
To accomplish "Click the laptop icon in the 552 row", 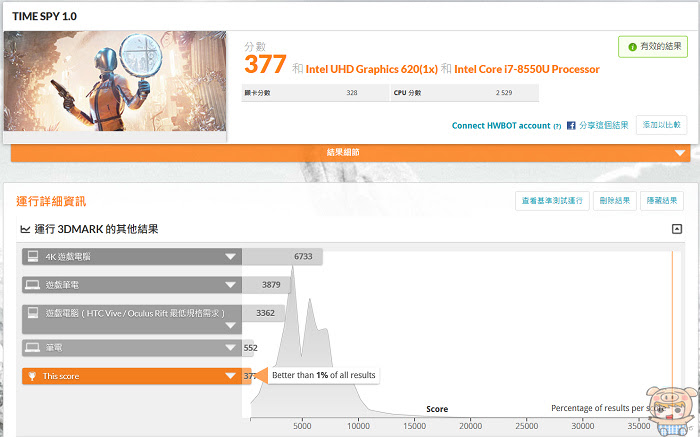I will 33,347.
